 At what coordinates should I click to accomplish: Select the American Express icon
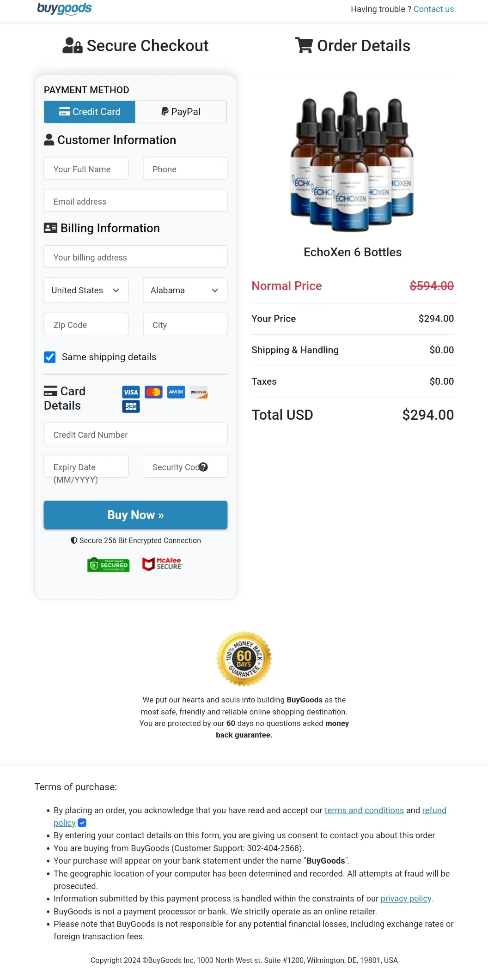tap(176, 392)
